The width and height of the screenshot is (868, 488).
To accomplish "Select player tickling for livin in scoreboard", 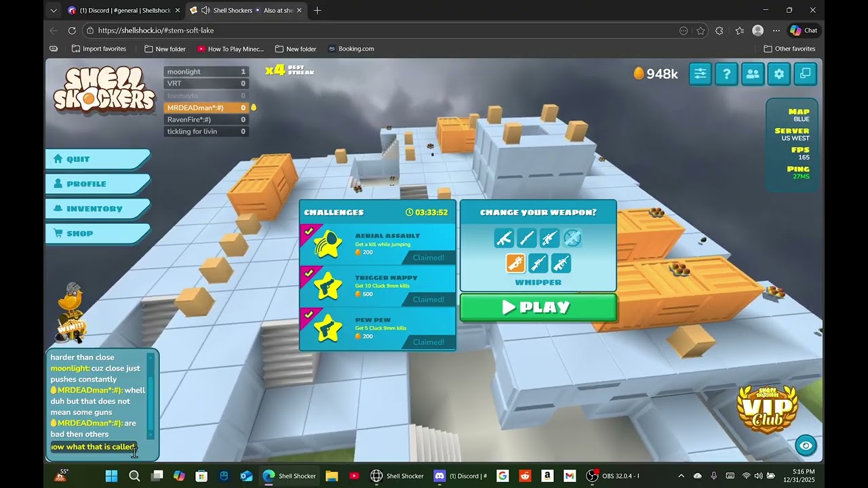I will click(206, 131).
